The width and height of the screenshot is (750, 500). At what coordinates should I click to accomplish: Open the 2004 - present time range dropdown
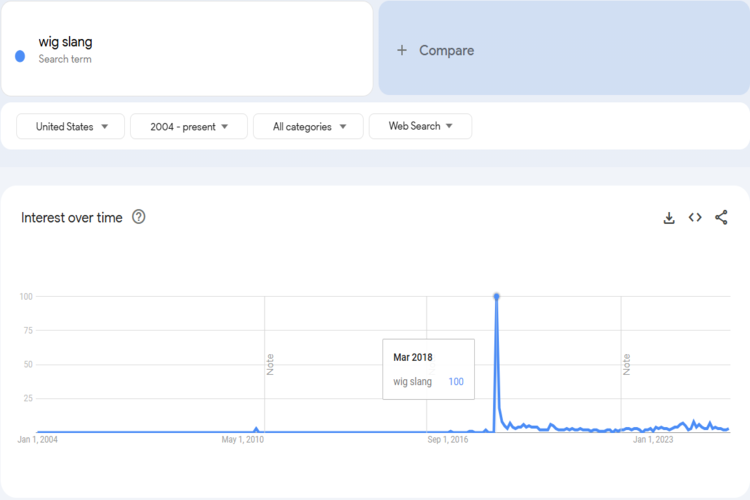point(189,126)
